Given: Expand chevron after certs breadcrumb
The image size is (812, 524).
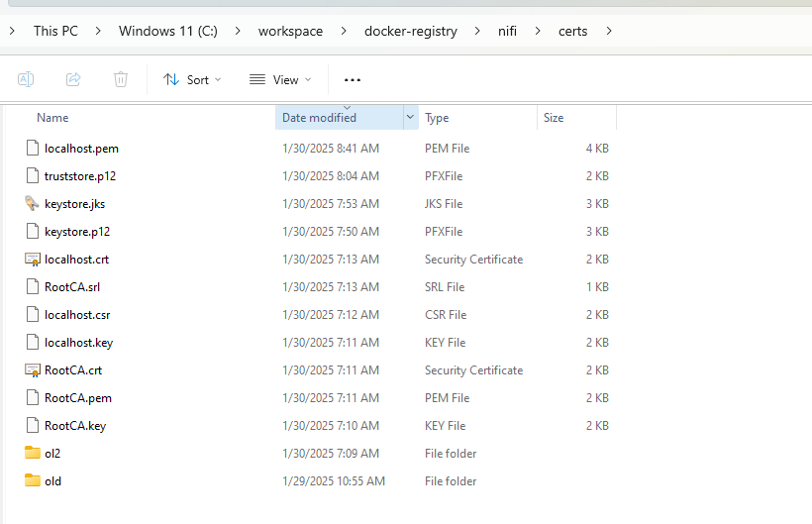Looking at the screenshot, I should (609, 31).
